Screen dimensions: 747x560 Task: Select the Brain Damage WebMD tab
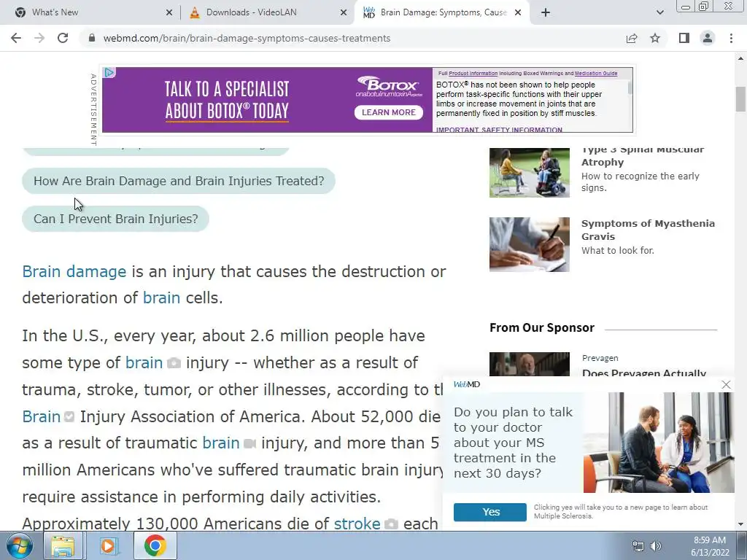tap(443, 12)
